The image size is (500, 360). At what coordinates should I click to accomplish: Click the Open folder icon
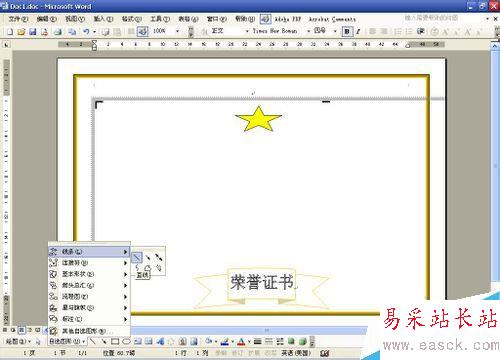[21, 32]
